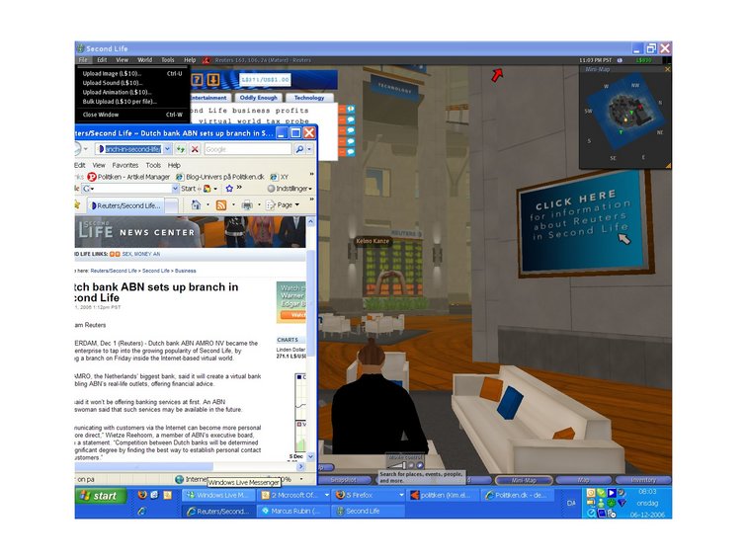Select Upload Animation (L$10) menu entry
Image resolution: width=747 pixels, height=560 pixels.
tap(132, 93)
